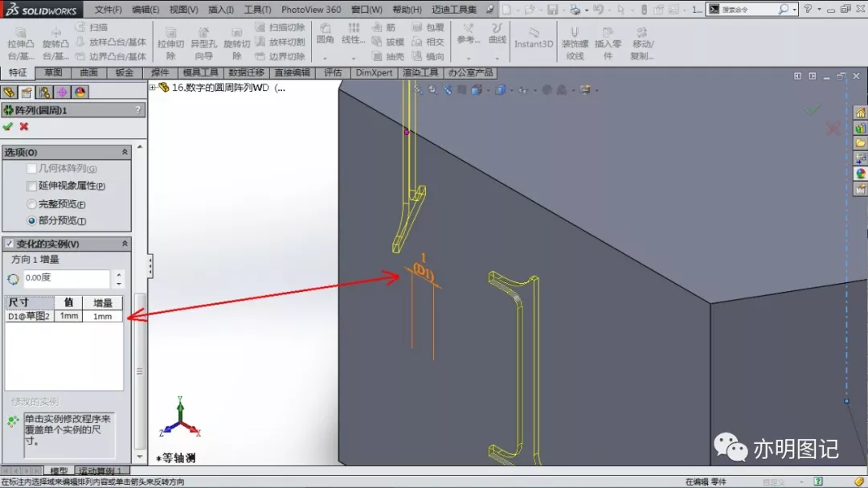868x488 pixels.
Task: Open the DisplayManager color-ball tab
Action: point(80,92)
